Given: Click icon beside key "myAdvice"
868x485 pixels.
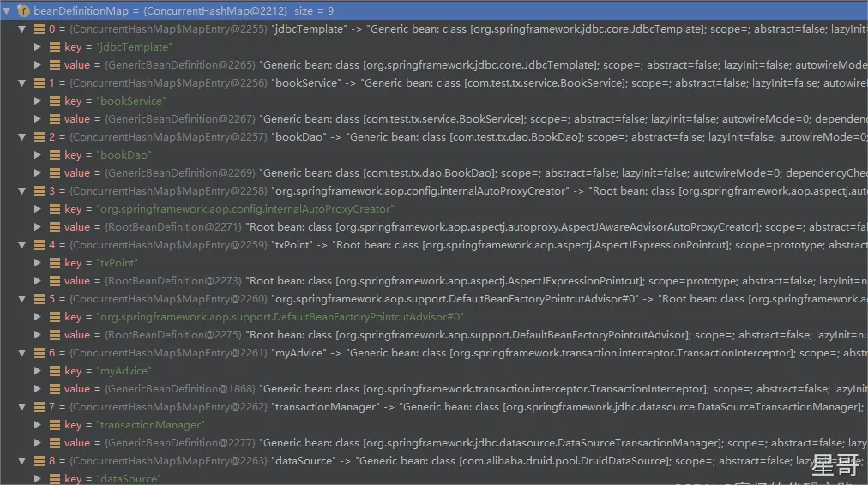Looking at the screenshot, I should click(53, 371).
